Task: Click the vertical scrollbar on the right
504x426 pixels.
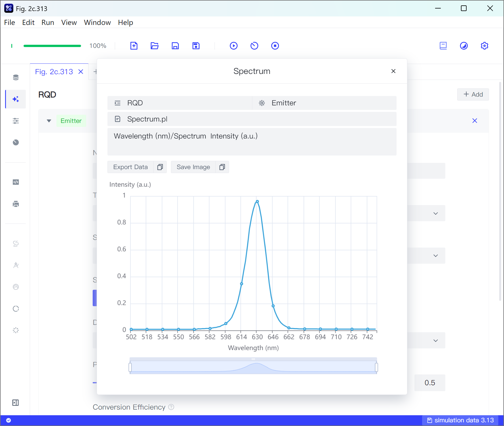Action: click(x=500, y=191)
